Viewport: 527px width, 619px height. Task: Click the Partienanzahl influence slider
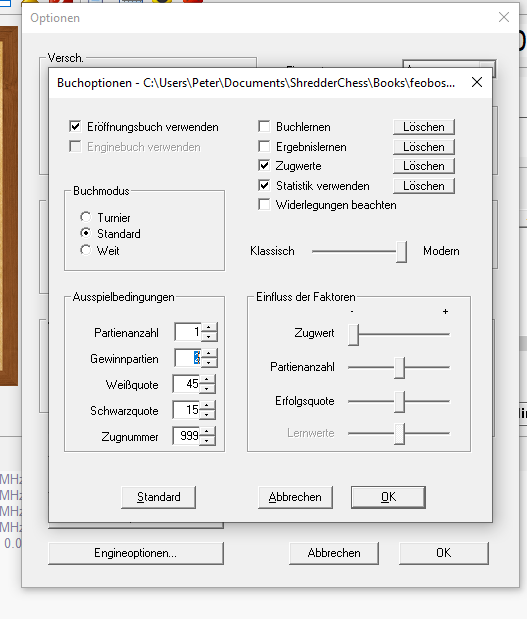(x=399, y=368)
